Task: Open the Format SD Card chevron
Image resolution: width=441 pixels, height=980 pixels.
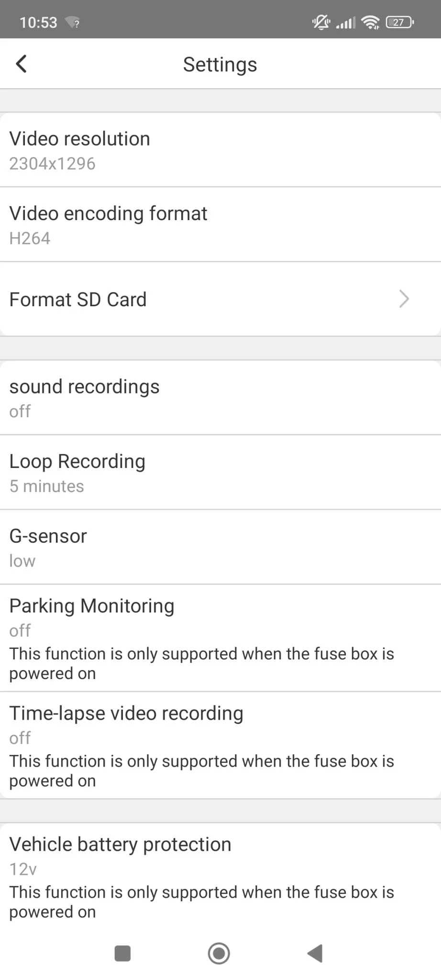Action: pos(404,299)
